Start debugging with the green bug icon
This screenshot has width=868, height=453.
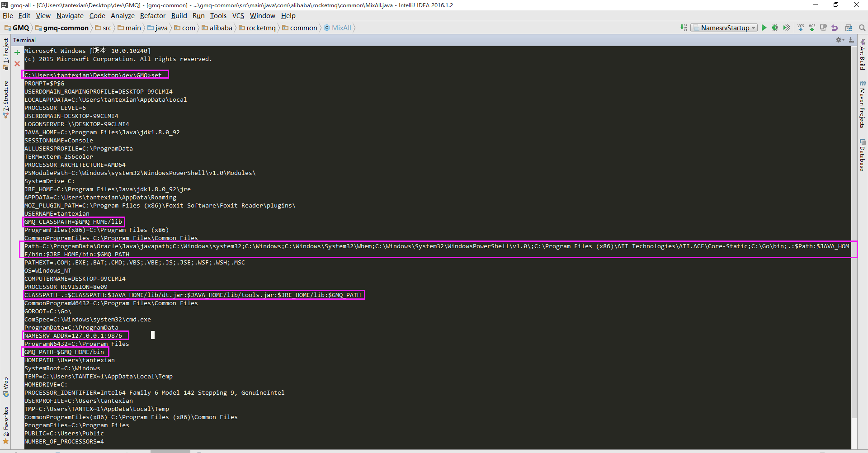point(775,28)
